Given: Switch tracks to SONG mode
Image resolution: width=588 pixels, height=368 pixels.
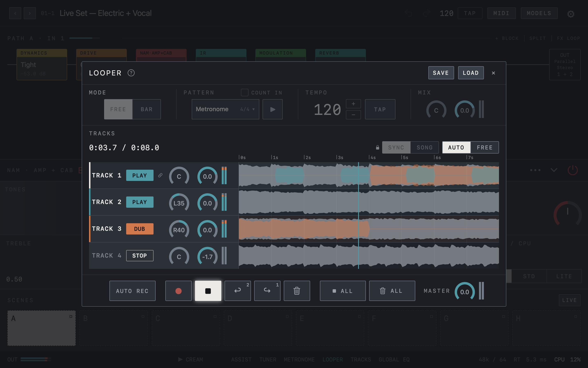Looking at the screenshot, I should pyautogui.click(x=425, y=147).
